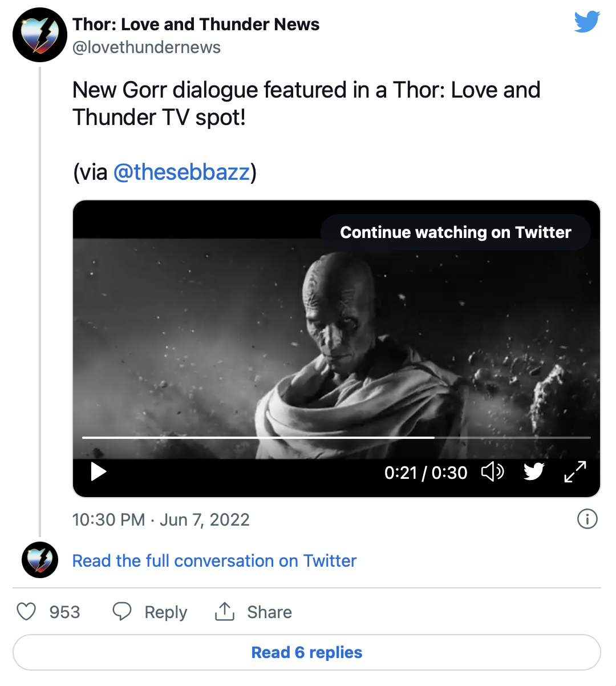Image resolution: width=616 pixels, height=686 pixels.
Task: Click Read the full conversation on Twitter
Action: click(x=214, y=561)
